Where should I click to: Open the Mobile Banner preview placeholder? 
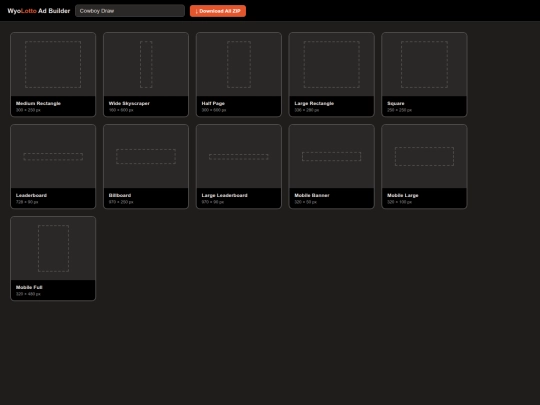tap(332, 156)
